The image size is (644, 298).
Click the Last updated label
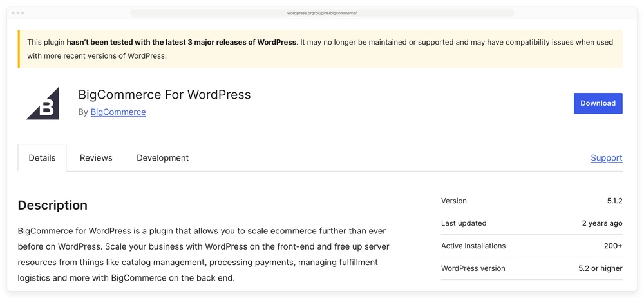click(x=464, y=223)
